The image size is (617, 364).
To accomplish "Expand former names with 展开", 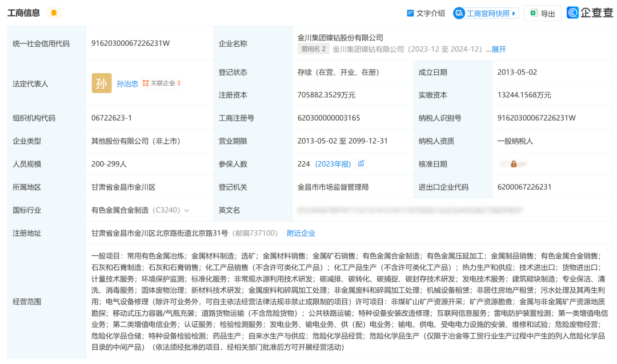I will (x=499, y=49).
